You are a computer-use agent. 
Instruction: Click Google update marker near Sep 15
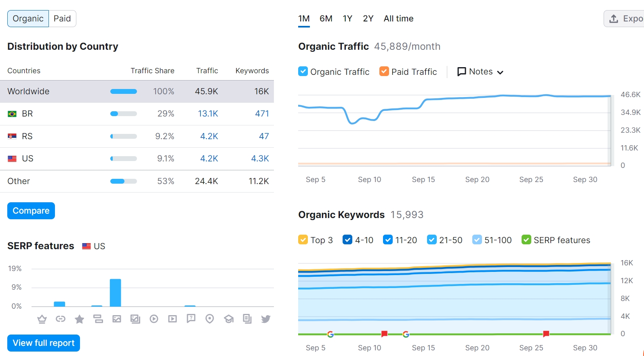tap(406, 334)
